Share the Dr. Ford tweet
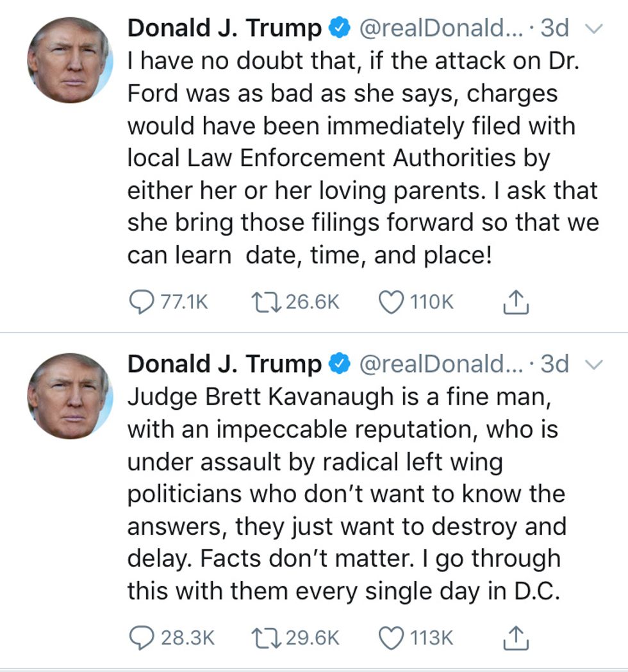628x672 pixels. pyautogui.click(x=515, y=302)
